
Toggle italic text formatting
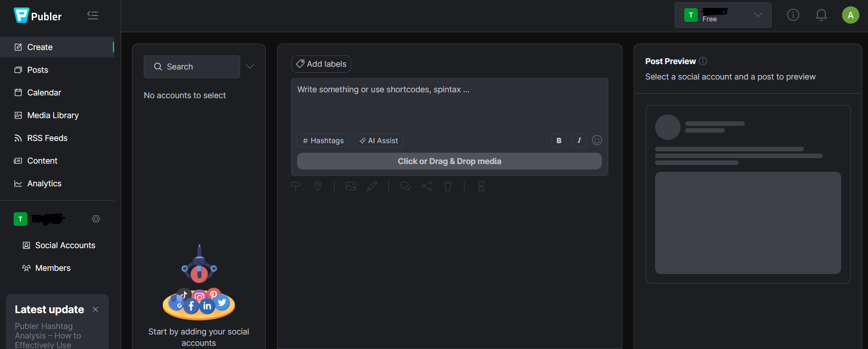579,140
